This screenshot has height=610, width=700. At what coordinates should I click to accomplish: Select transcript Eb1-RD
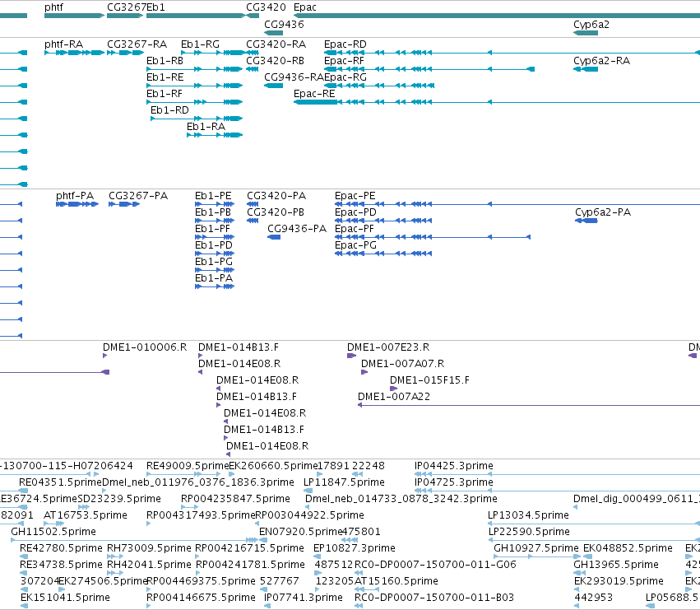click(x=197, y=119)
